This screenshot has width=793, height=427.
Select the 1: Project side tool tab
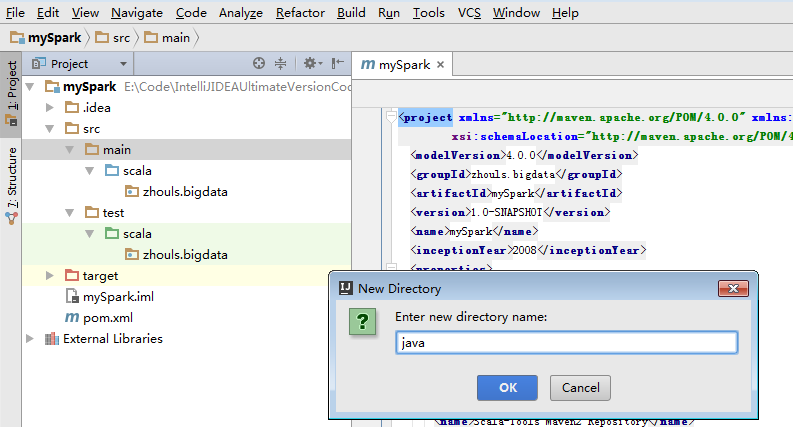11,93
